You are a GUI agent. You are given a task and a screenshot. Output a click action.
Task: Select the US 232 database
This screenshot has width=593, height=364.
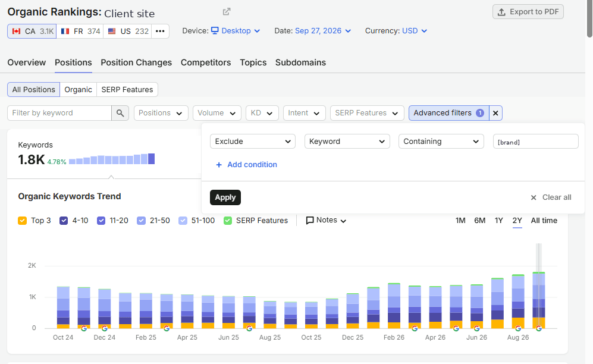[x=127, y=31]
